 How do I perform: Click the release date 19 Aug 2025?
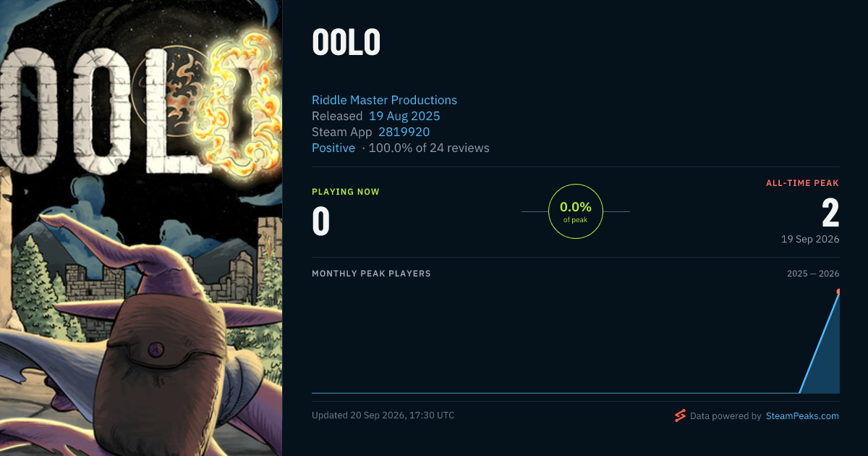[x=404, y=116]
